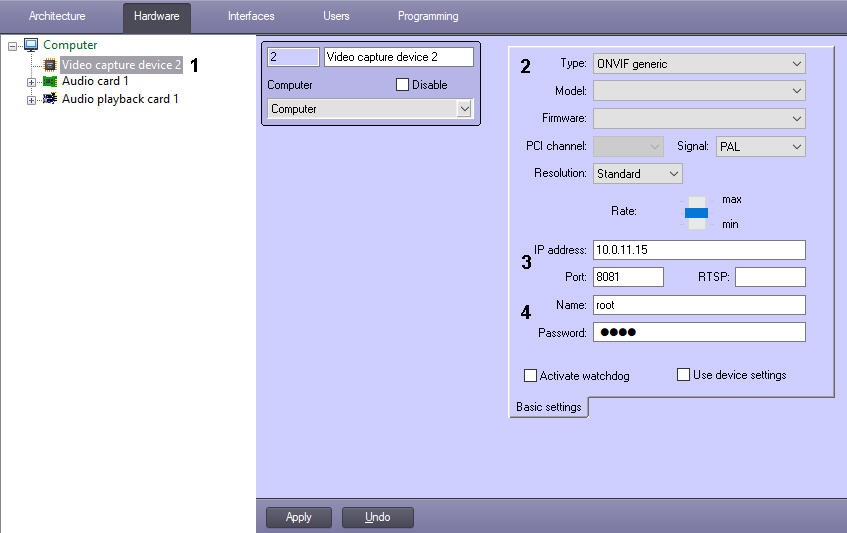Click the Video capture device 2 icon

tap(51, 65)
